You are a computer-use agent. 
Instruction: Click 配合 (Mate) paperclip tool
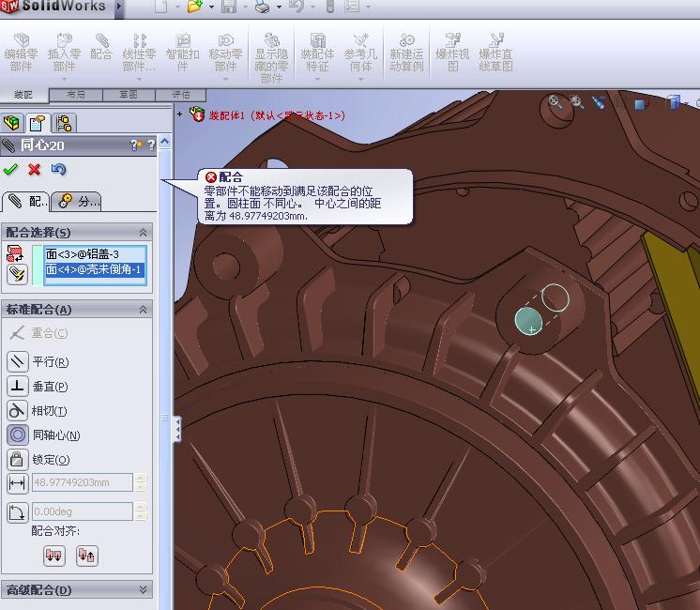[101, 46]
